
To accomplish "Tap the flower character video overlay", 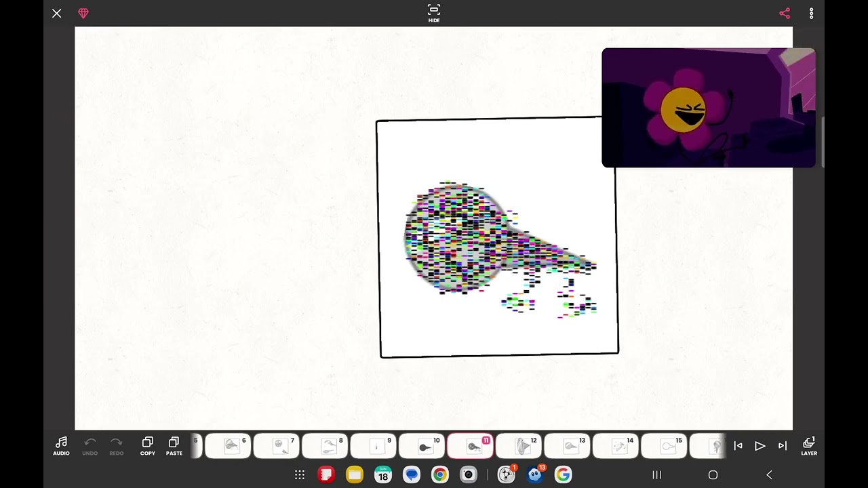I will (x=709, y=107).
